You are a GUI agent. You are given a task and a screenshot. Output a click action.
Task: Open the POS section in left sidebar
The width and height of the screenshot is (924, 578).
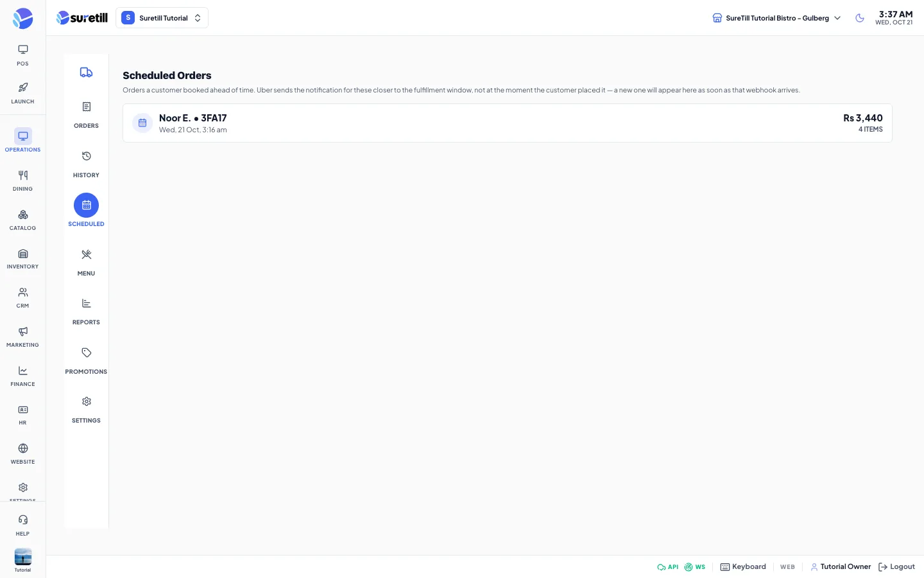point(22,55)
